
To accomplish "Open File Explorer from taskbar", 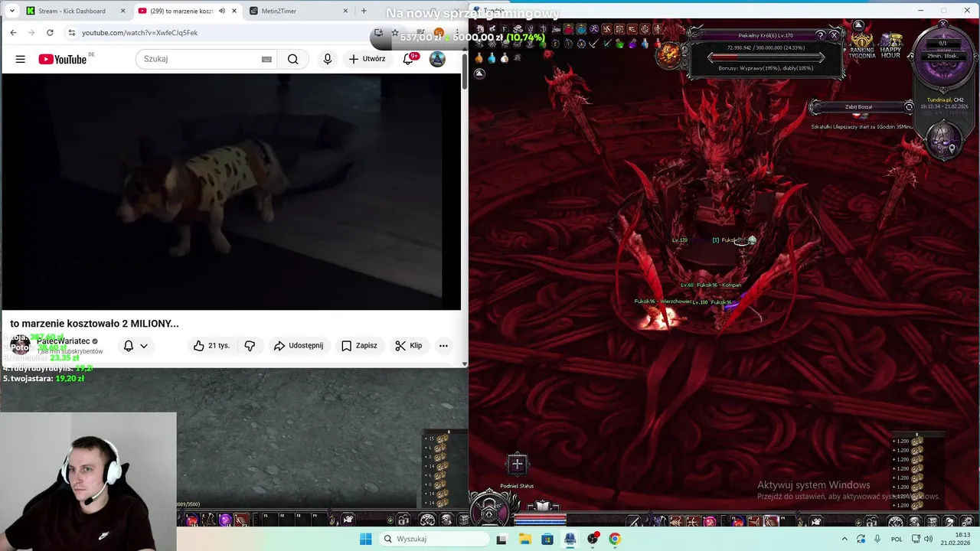I will pos(525,539).
